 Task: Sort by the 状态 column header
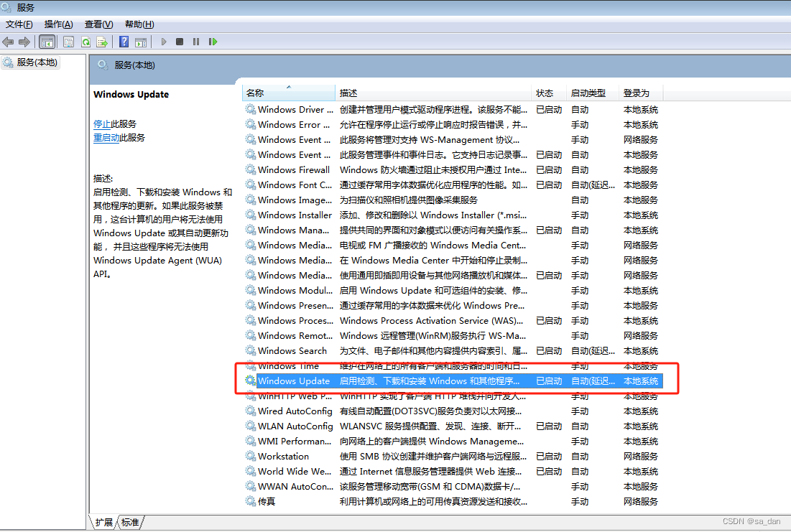[549, 93]
